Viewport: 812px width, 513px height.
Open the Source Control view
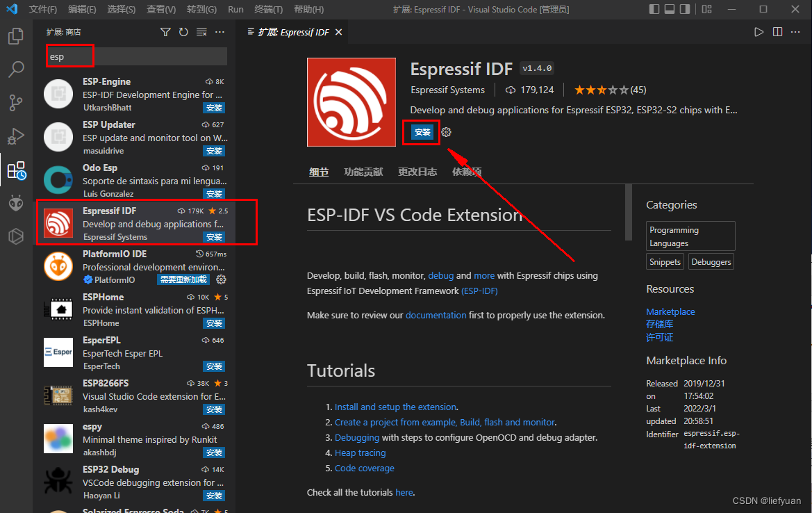[16, 103]
